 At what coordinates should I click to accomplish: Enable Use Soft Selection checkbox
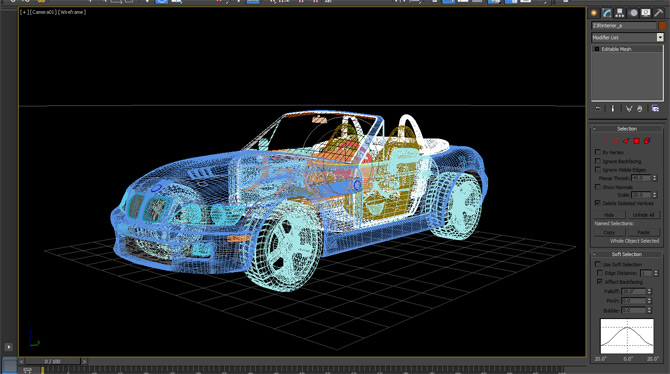click(598, 264)
